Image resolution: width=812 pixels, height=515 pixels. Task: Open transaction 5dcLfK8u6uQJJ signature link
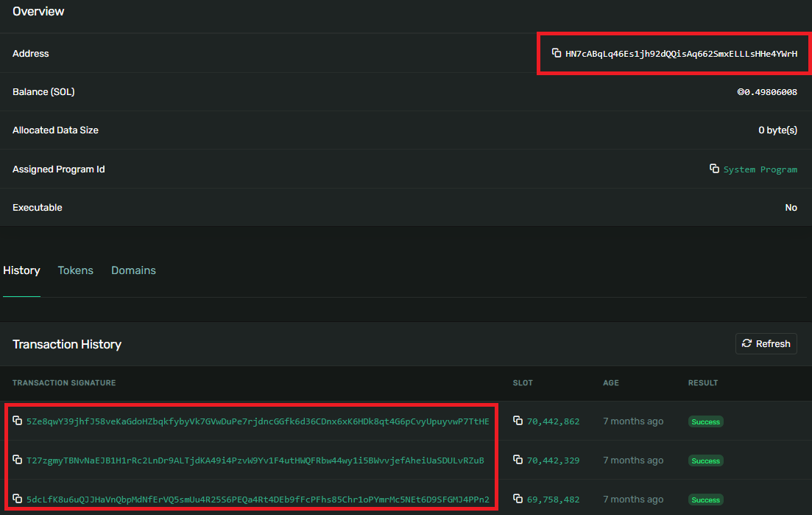click(258, 500)
